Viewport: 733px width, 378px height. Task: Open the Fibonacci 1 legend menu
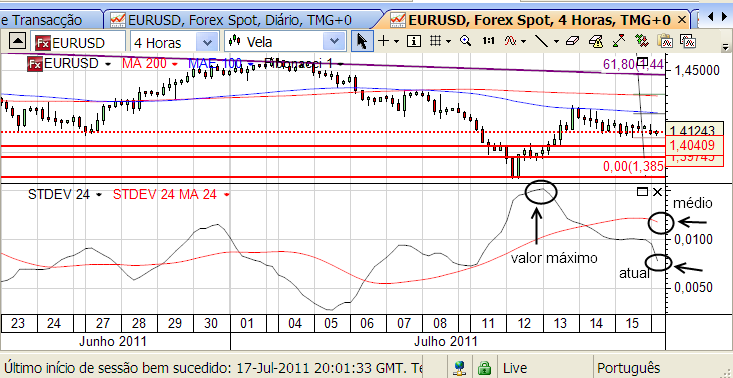[x=341, y=64]
